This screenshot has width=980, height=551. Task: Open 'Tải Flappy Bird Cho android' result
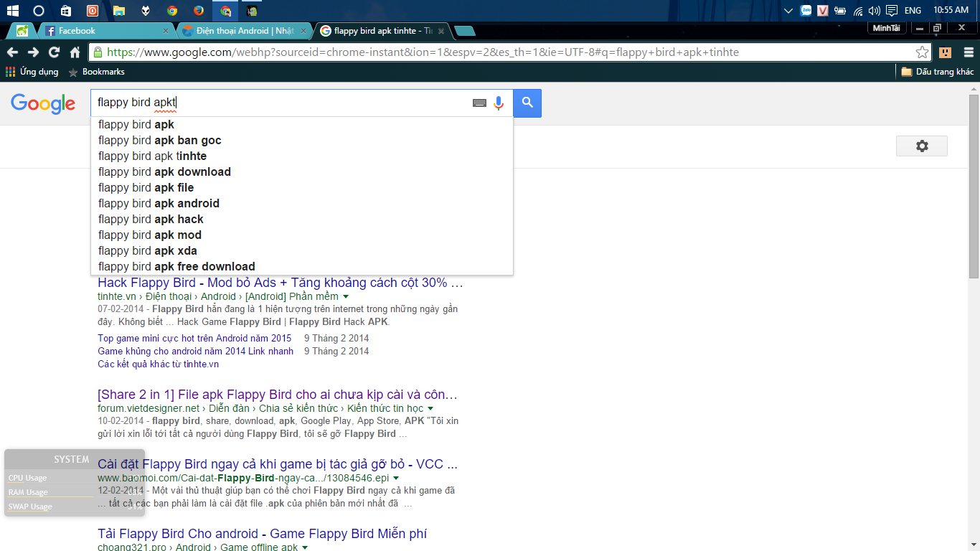[x=262, y=534]
